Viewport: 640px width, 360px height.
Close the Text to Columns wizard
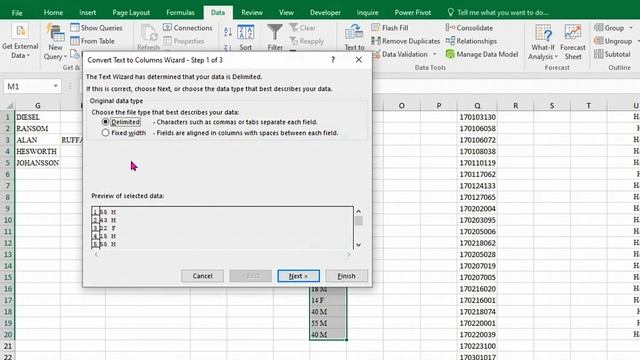click(358, 60)
